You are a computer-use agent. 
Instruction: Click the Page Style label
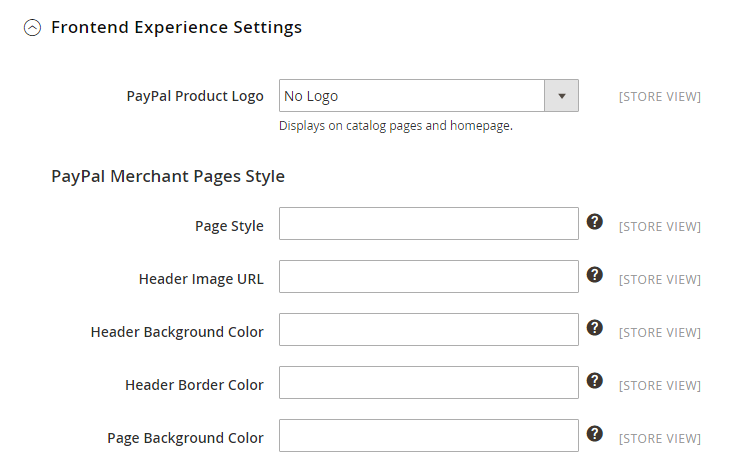(x=229, y=226)
